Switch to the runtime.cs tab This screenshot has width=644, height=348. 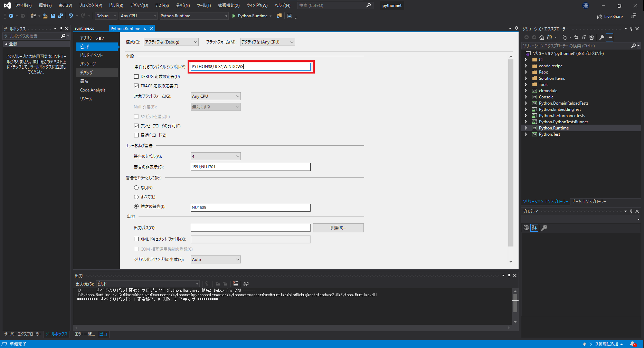[85, 28]
